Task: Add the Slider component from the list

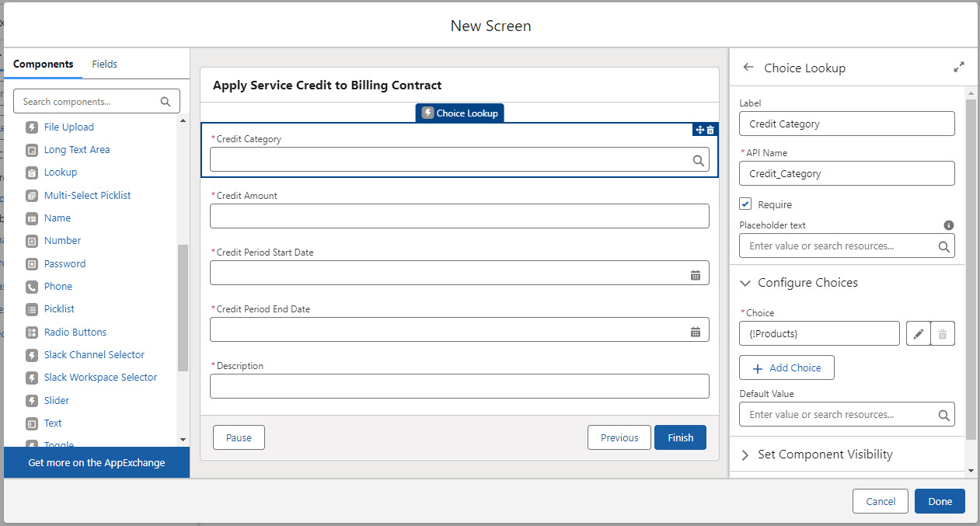Action: click(x=57, y=400)
